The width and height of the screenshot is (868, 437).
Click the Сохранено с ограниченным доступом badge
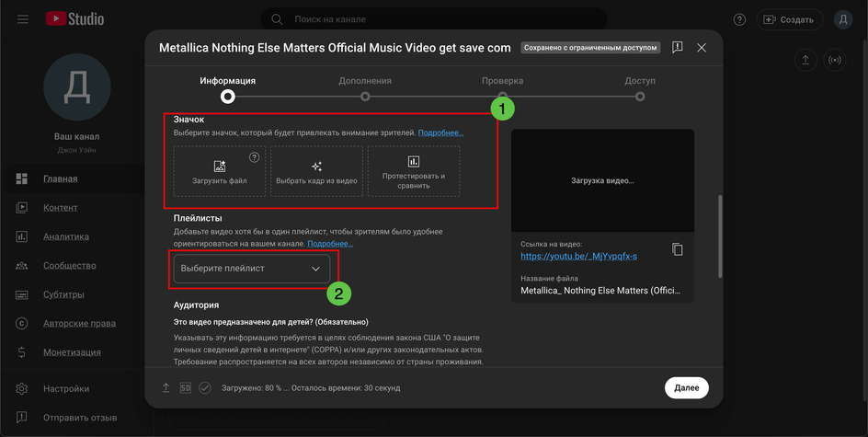(x=590, y=48)
